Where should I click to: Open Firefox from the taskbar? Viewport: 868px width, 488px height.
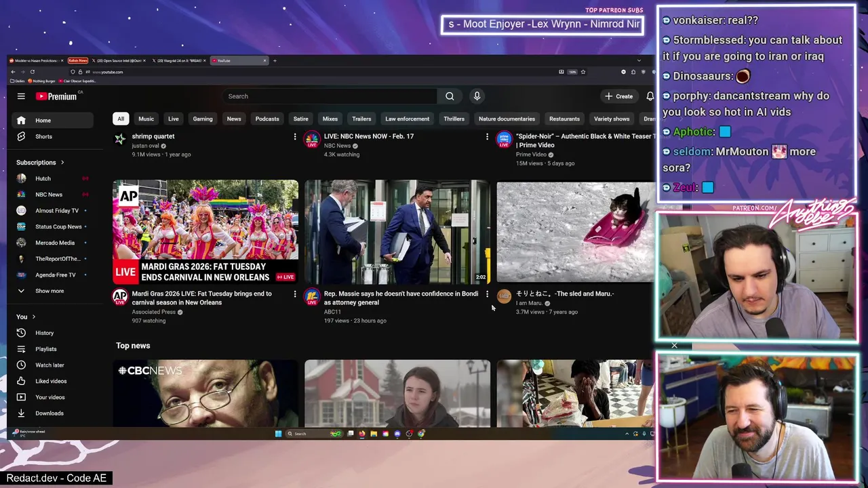coord(361,434)
